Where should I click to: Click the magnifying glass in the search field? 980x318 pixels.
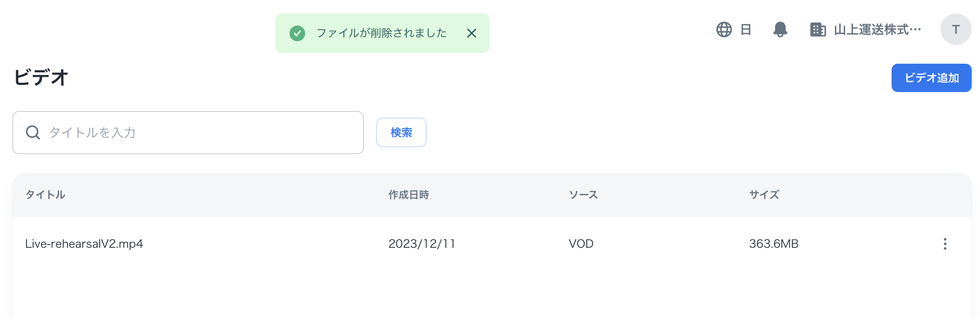click(x=33, y=132)
